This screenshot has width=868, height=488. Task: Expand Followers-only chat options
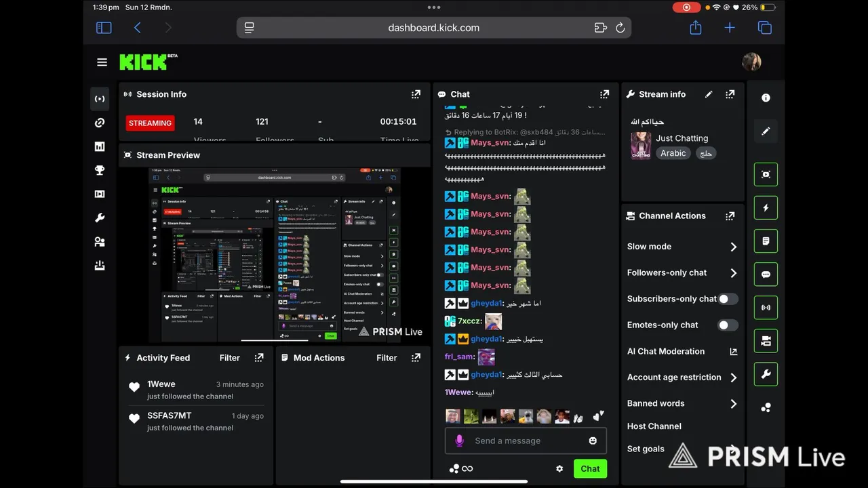click(x=733, y=273)
